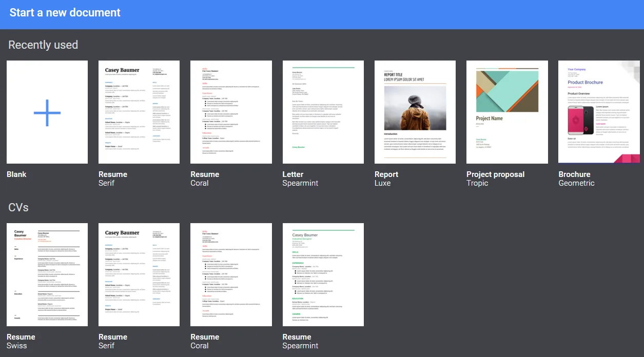Image resolution: width=644 pixels, height=357 pixels.
Task: Click the "Letter" label under Recently used
Action: [x=293, y=174]
